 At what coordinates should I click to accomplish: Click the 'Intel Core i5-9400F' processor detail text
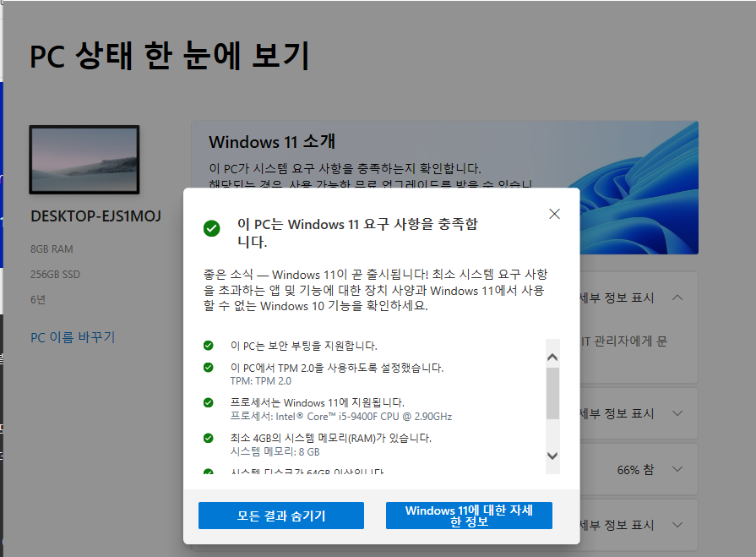coord(341,416)
